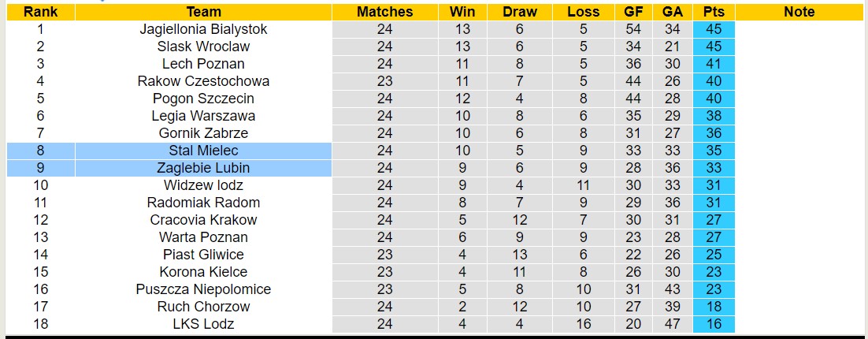Click the Team column header
868x339 pixels.
203,12
